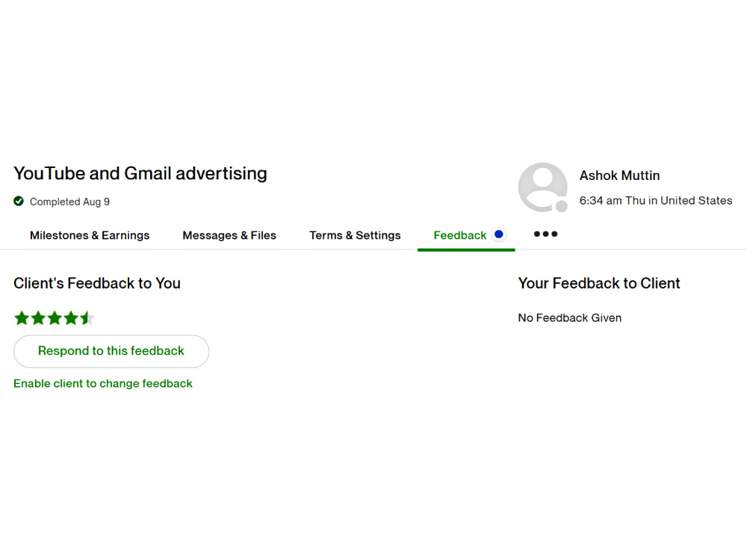Click the Completed Aug 9 status text
This screenshot has width=747, height=560.
tap(69, 202)
